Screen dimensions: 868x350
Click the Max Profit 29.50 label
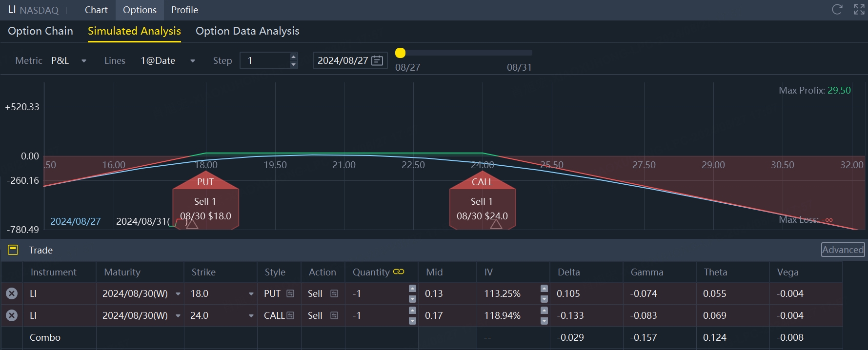click(814, 90)
